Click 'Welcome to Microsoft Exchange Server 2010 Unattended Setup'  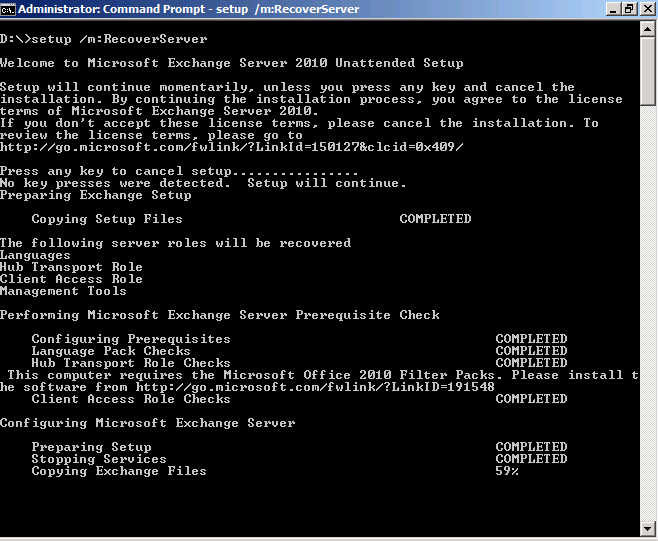pyautogui.click(x=232, y=63)
